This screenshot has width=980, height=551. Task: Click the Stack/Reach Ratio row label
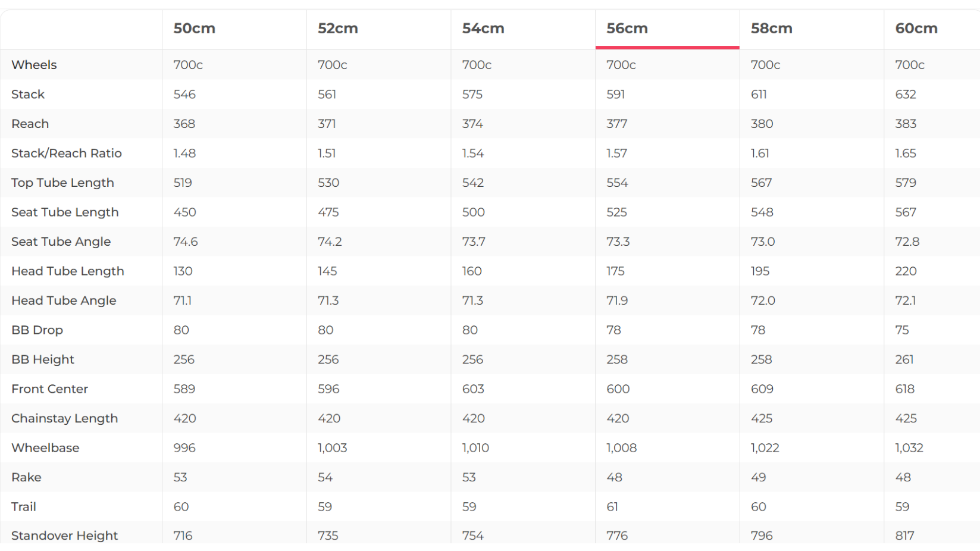(67, 154)
